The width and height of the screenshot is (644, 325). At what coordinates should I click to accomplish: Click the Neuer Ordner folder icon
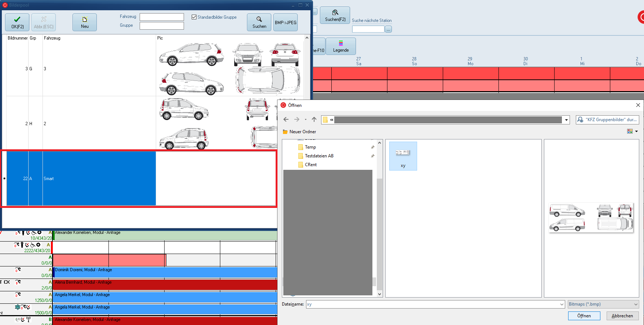(x=285, y=132)
